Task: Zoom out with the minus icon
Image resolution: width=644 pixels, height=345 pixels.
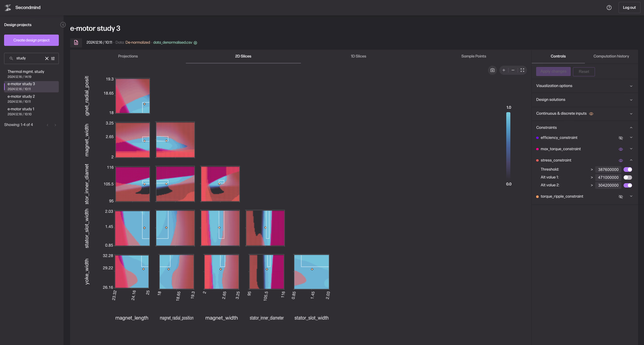Action: pos(513,70)
